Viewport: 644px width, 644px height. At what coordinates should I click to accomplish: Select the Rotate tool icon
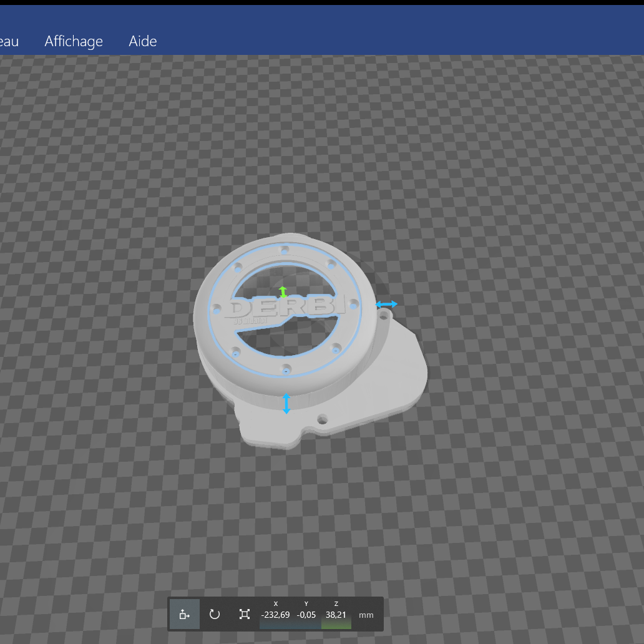click(x=215, y=614)
